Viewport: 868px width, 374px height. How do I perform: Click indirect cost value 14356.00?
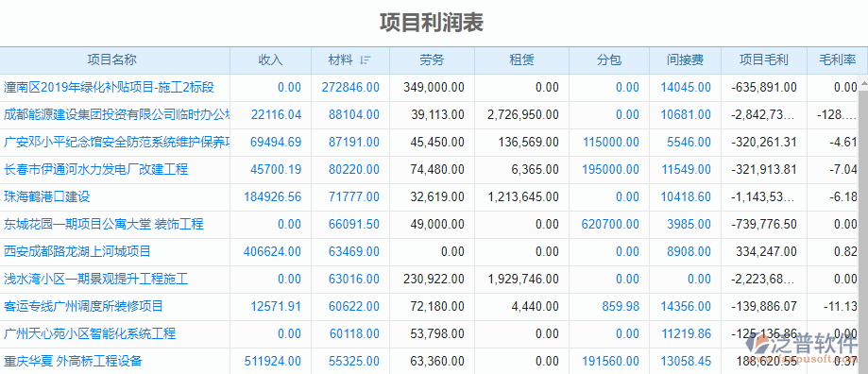pyautogui.click(x=686, y=306)
